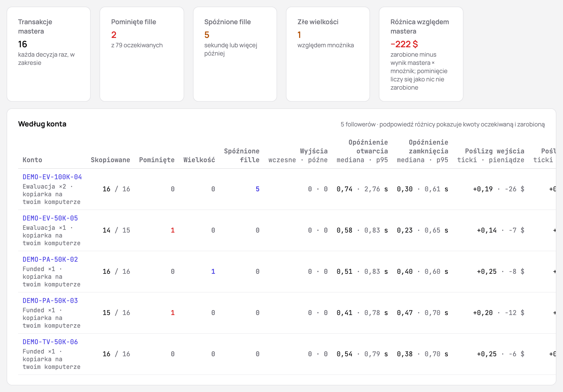This screenshot has width=563, height=392.
Task: Click the 0,47 · 0,70 s close delay
Action: pyautogui.click(x=423, y=313)
